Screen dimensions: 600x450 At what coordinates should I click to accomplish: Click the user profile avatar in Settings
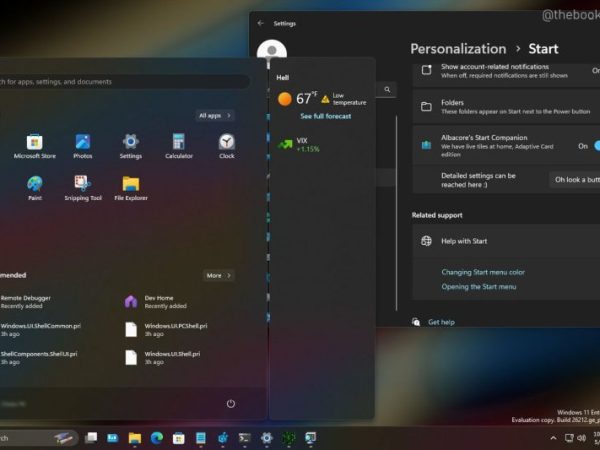click(x=272, y=49)
